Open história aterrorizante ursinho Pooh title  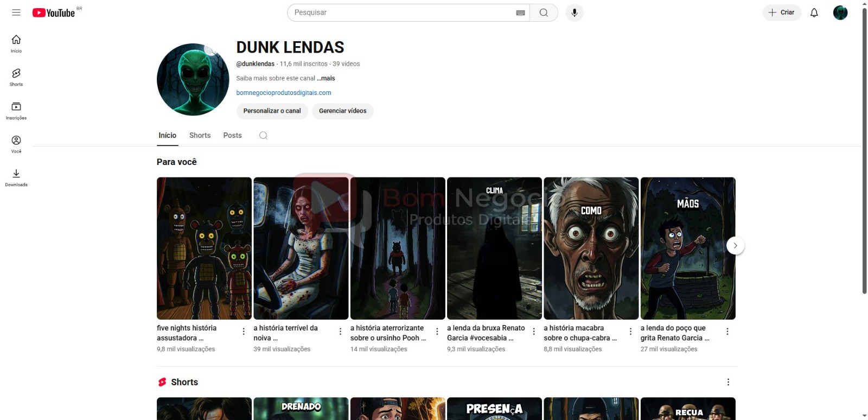388,333
